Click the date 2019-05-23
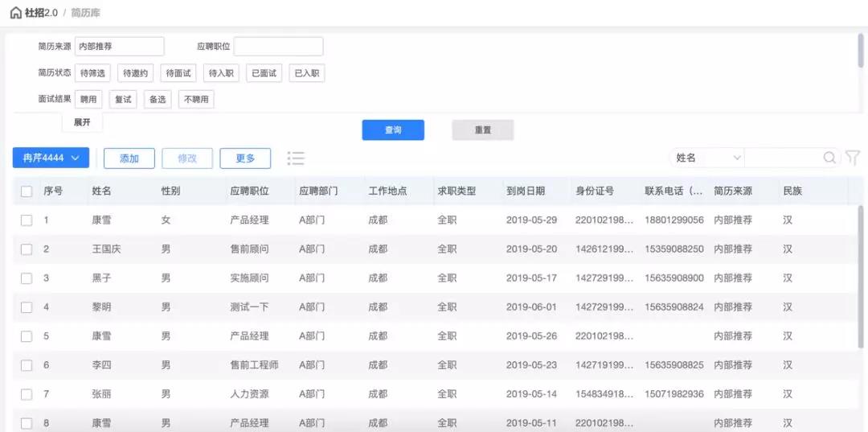The image size is (868, 432). tap(531, 365)
